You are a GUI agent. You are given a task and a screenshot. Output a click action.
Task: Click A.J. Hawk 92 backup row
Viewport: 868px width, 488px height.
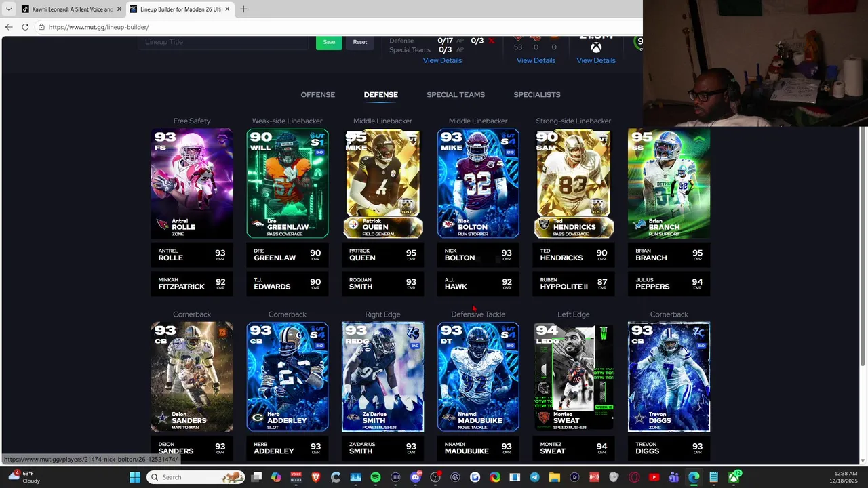[x=478, y=283]
